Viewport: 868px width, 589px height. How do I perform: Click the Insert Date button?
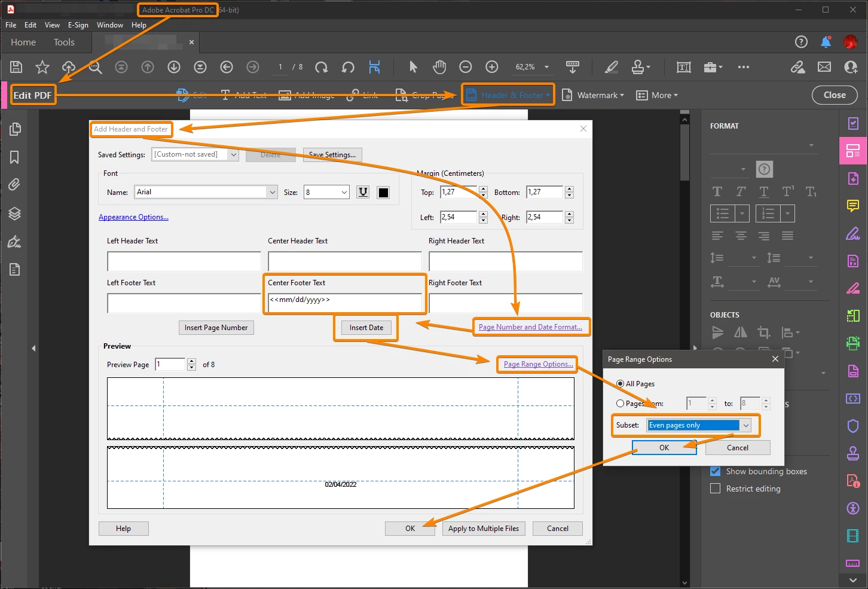pyautogui.click(x=366, y=328)
